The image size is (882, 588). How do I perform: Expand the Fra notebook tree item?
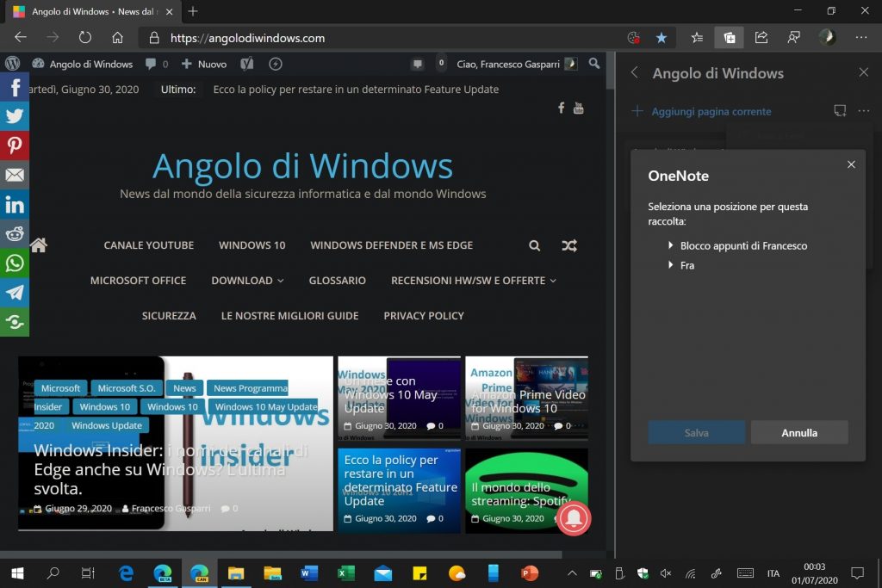[x=670, y=265]
